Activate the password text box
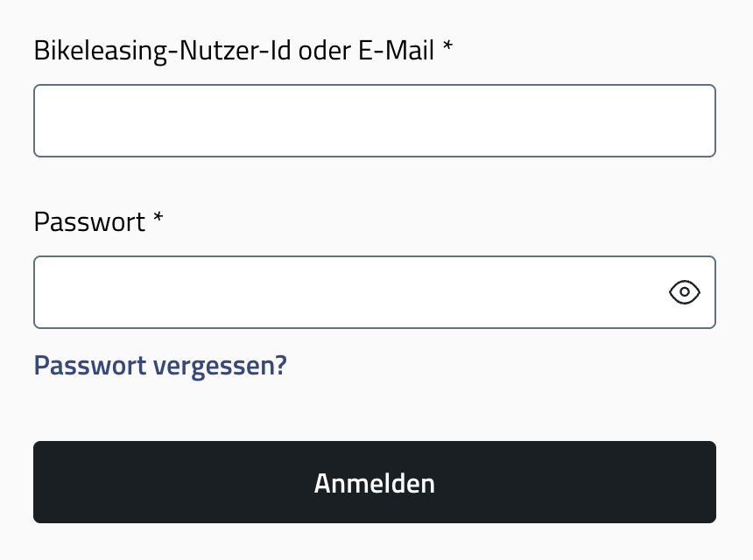The height and width of the screenshot is (560, 753). 375,292
